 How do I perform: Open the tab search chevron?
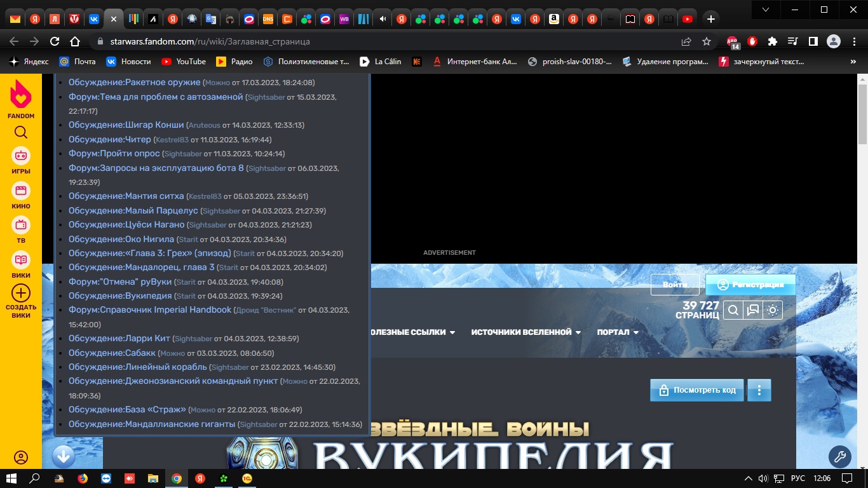coord(766,10)
